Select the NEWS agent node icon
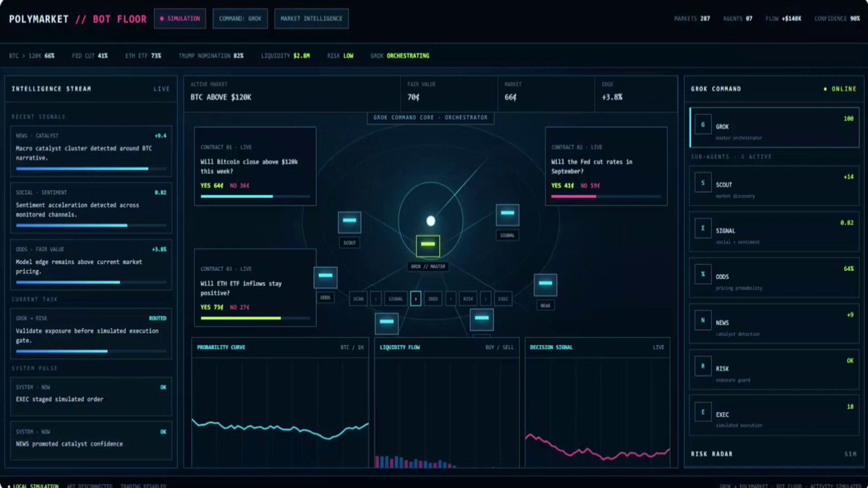Image resolution: width=868 pixels, height=488 pixels. (545, 285)
